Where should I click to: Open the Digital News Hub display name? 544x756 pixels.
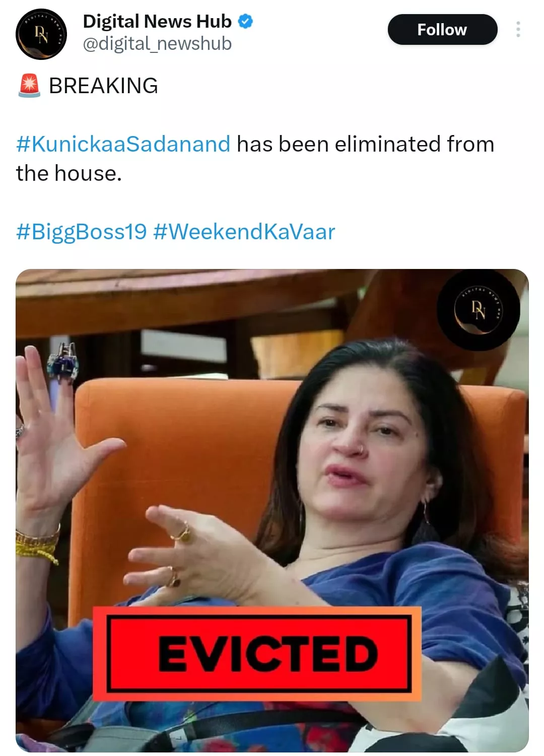(157, 21)
